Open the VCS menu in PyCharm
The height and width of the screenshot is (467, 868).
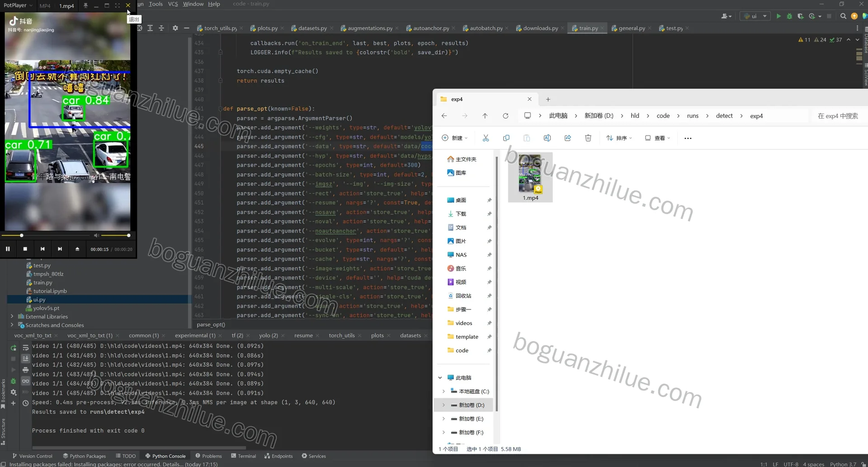(173, 4)
